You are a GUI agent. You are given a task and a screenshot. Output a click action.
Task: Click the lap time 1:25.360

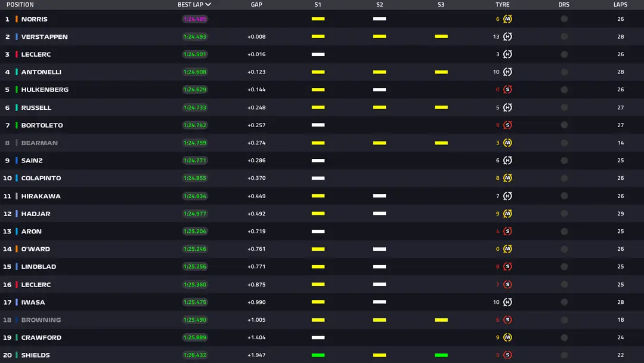195,284
